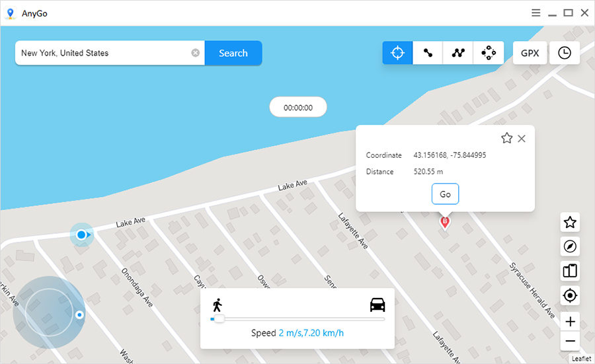Clear the search field text
The image size is (595, 364).
[x=196, y=53]
